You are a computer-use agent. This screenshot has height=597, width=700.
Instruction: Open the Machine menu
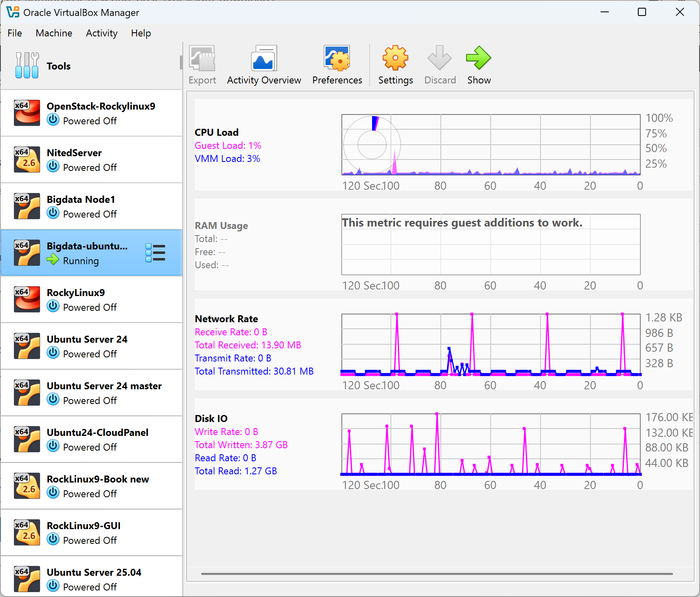tap(54, 33)
